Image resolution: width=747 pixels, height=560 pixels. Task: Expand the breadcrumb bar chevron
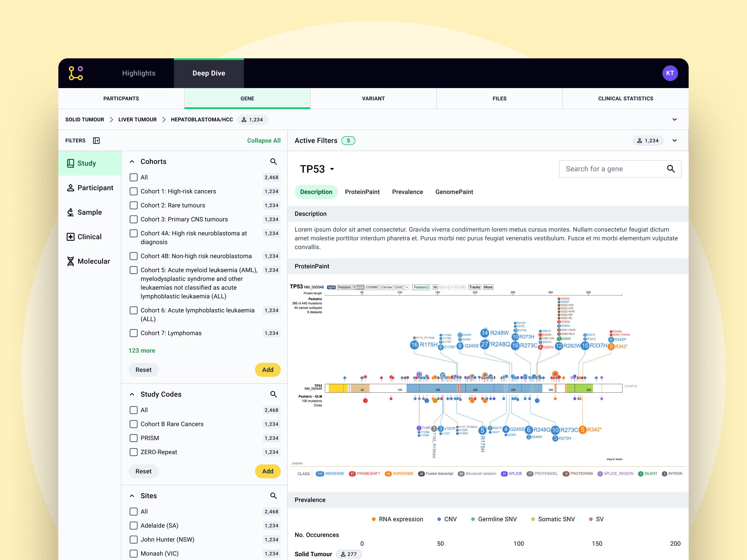point(674,120)
